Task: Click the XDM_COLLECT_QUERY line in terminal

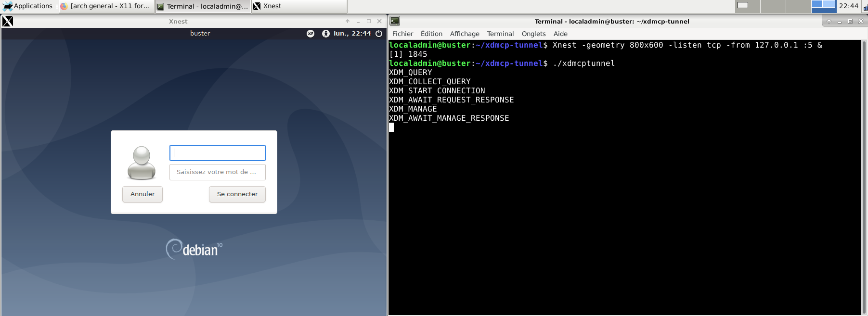Action: [x=430, y=82]
